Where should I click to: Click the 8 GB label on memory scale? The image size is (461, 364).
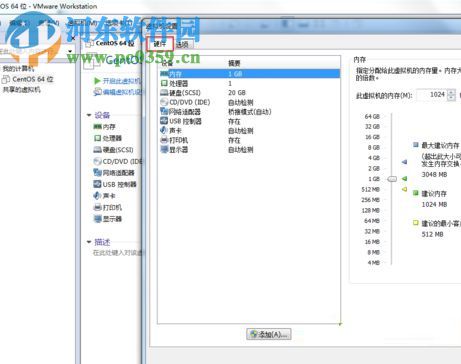[x=374, y=147]
